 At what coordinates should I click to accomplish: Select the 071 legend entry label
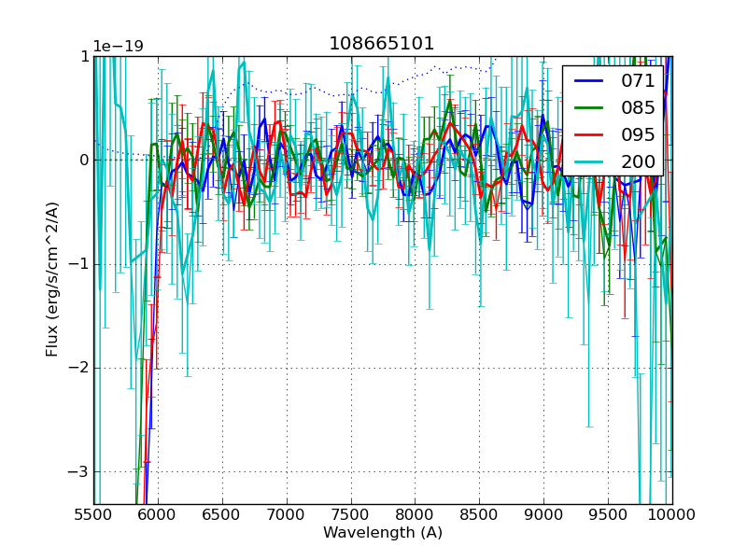click(638, 81)
